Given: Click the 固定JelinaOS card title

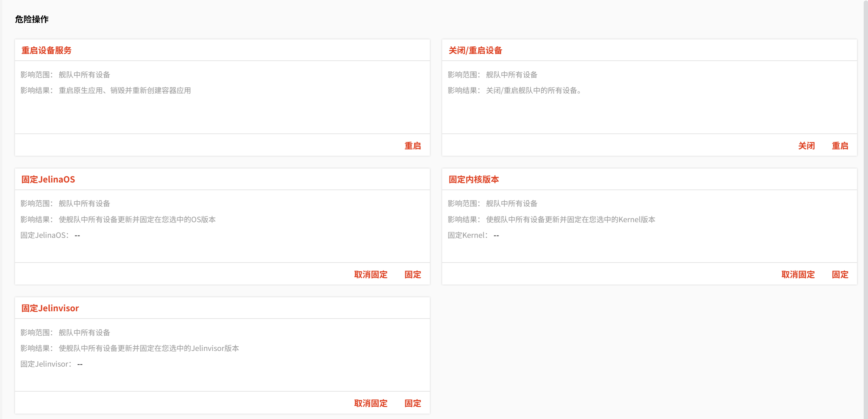Looking at the screenshot, I should (x=48, y=179).
